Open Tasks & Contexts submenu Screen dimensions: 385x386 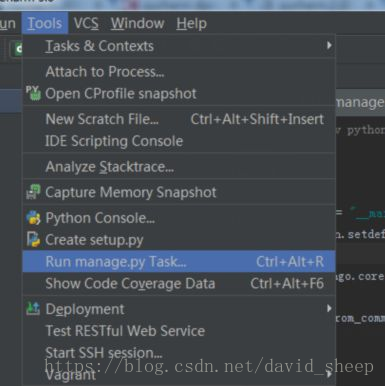[x=179, y=46]
